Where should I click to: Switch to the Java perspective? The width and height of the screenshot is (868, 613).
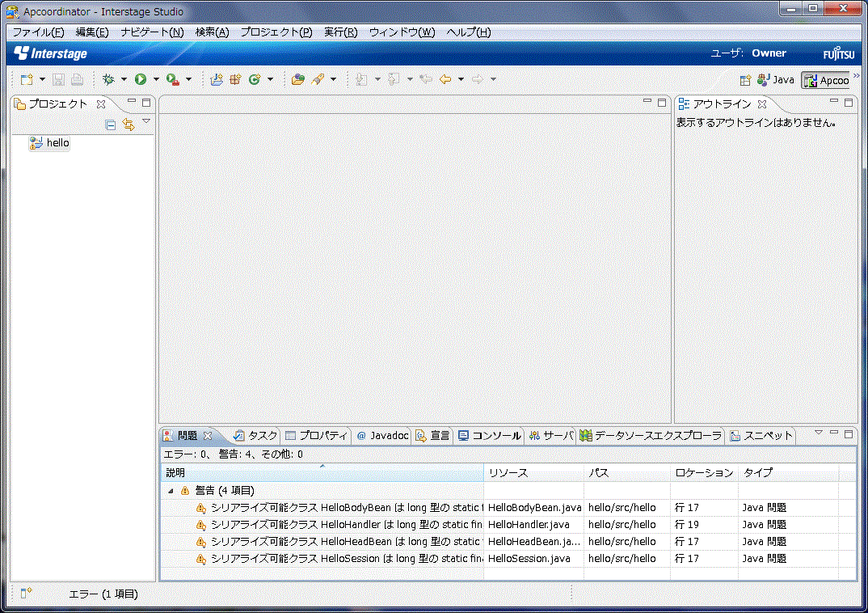click(776, 80)
